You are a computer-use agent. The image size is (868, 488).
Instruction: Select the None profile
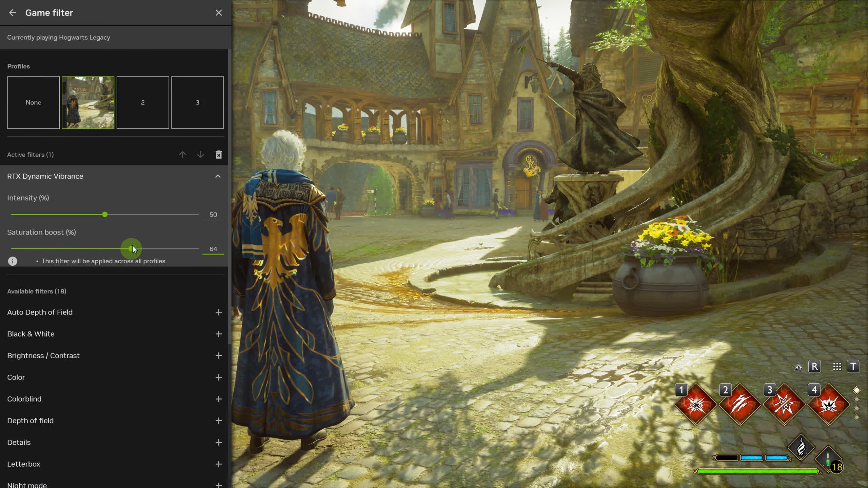(33, 102)
